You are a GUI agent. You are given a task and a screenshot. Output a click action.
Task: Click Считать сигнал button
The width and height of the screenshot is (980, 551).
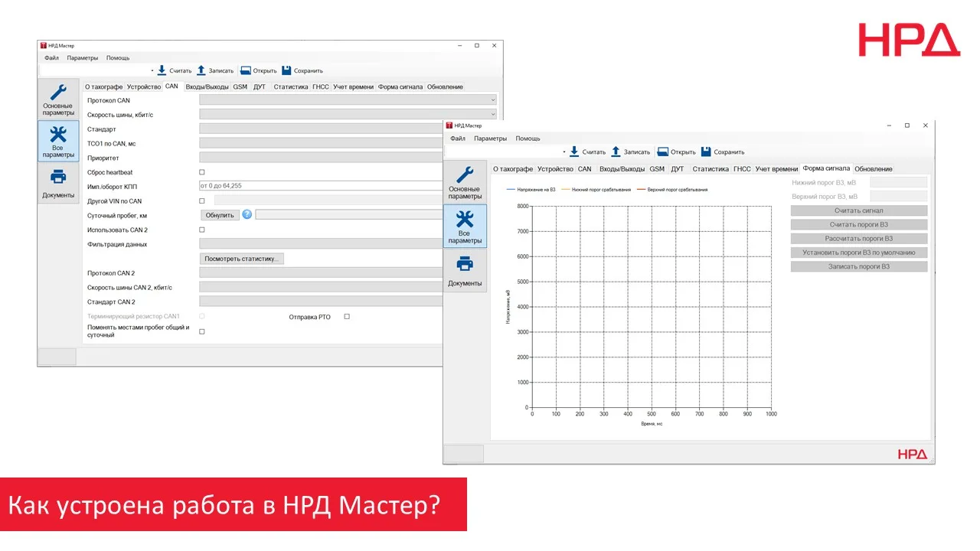(859, 210)
